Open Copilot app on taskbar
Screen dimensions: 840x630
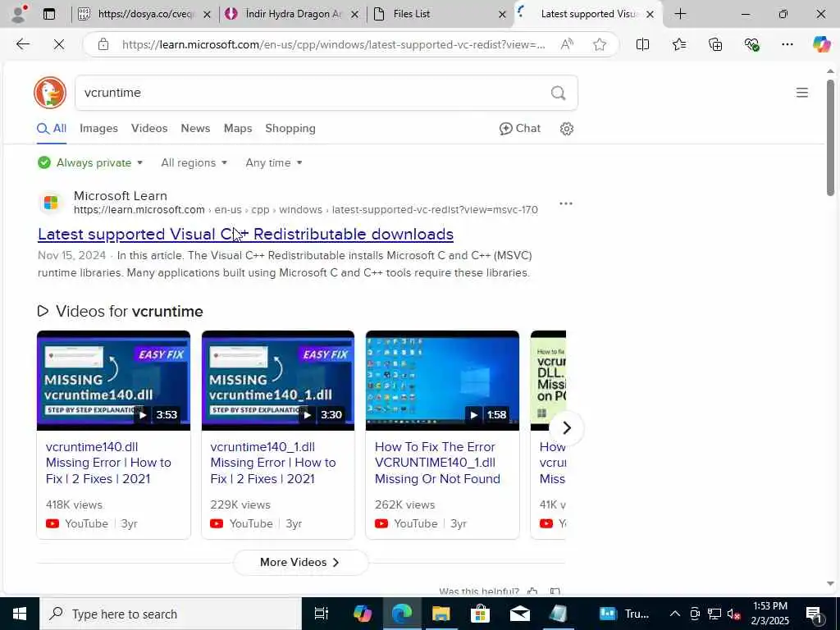click(363, 614)
